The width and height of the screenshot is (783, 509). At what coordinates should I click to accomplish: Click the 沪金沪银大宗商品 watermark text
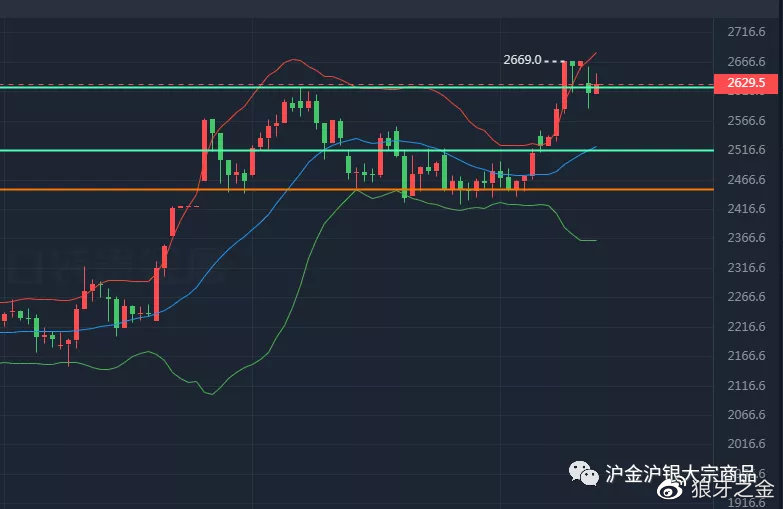[679, 472]
